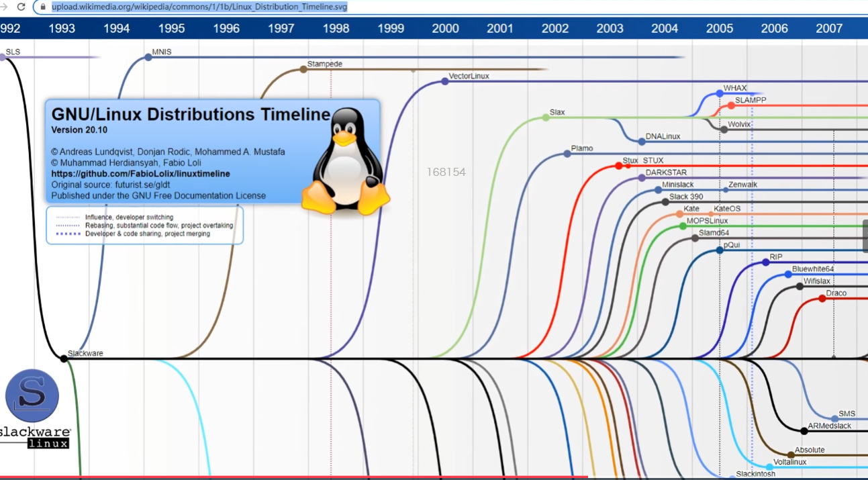Click the Minislack label
868x480 pixels.
click(x=678, y=185)
